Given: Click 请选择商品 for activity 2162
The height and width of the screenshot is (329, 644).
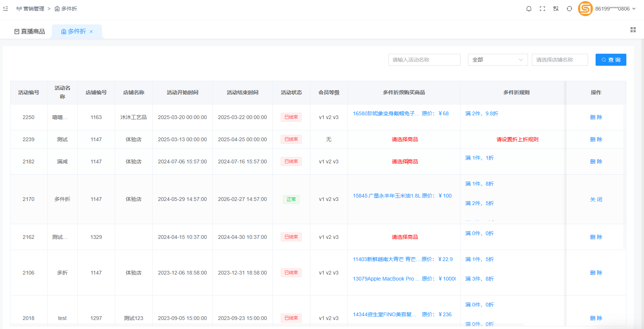Looking at the screenshot, I should point(405,237).
